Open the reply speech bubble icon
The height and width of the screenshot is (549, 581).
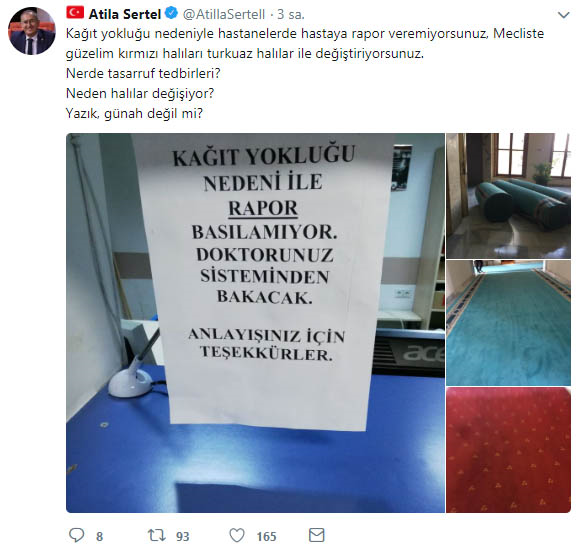tap(77, 535)
